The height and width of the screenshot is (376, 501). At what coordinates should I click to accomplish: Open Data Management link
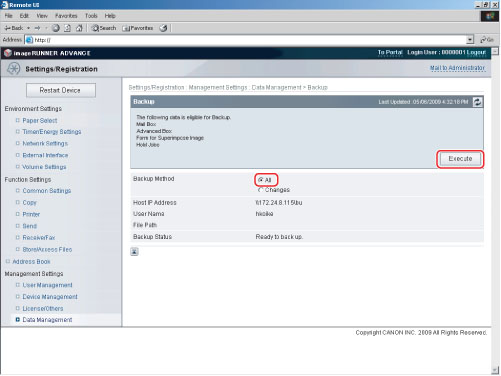tap(47, 320)
